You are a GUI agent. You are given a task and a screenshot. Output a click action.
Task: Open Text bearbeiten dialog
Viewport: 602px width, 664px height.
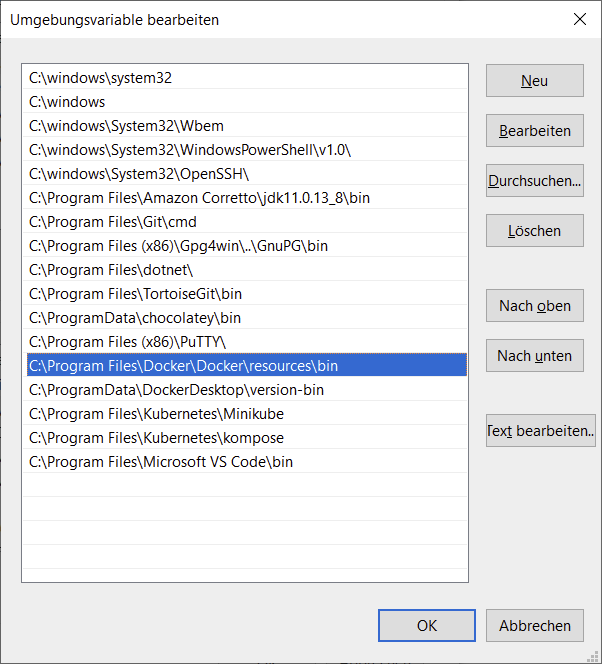pos(541,430)
